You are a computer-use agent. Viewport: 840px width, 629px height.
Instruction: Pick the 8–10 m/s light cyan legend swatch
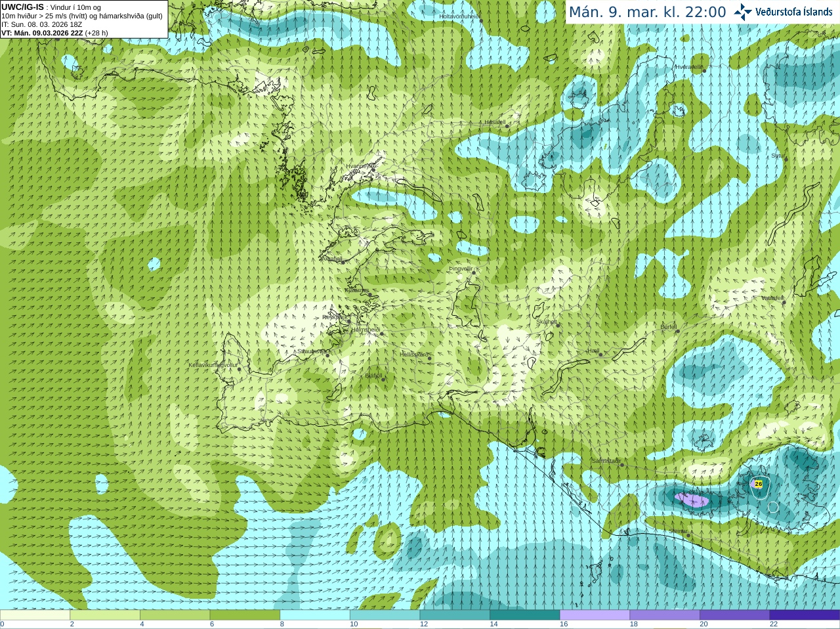coord(315,615)
